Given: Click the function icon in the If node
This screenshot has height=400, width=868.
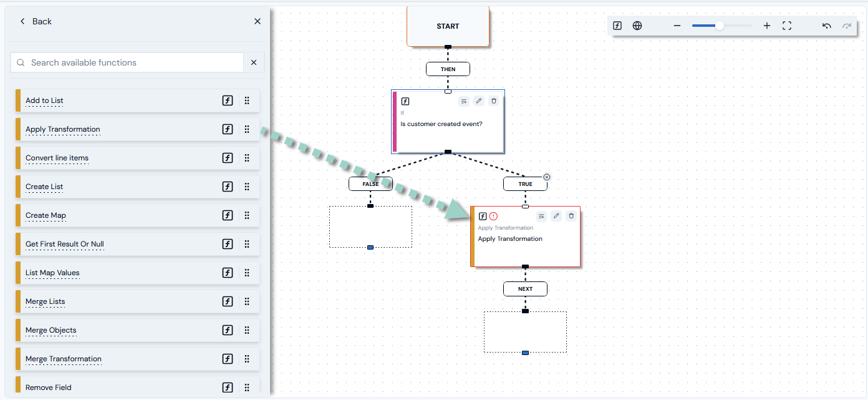Looking at the screenshot, I should point(405,101).
